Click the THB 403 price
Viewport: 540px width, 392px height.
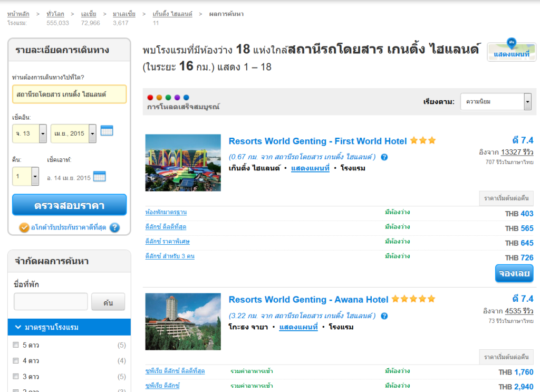tap(519, 214)
